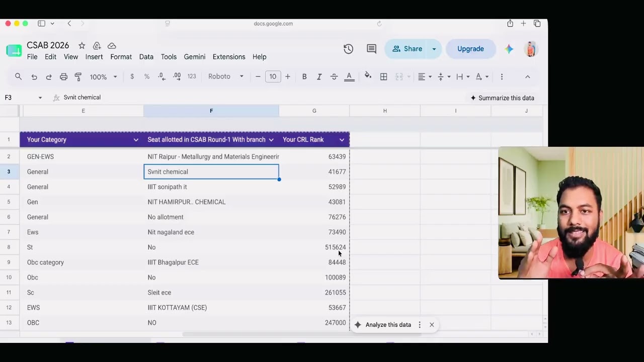644x362 pixels.
Task: Star the CSAB 2026 document
Action: (82, 46)
